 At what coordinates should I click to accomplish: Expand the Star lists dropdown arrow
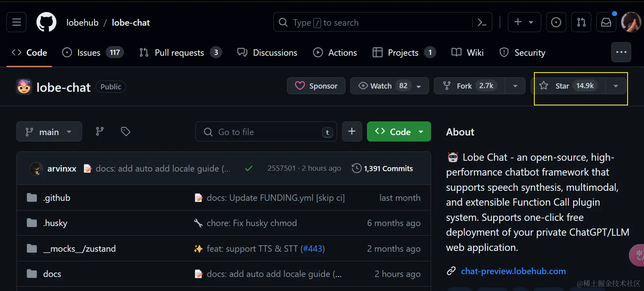coord(616,86)
